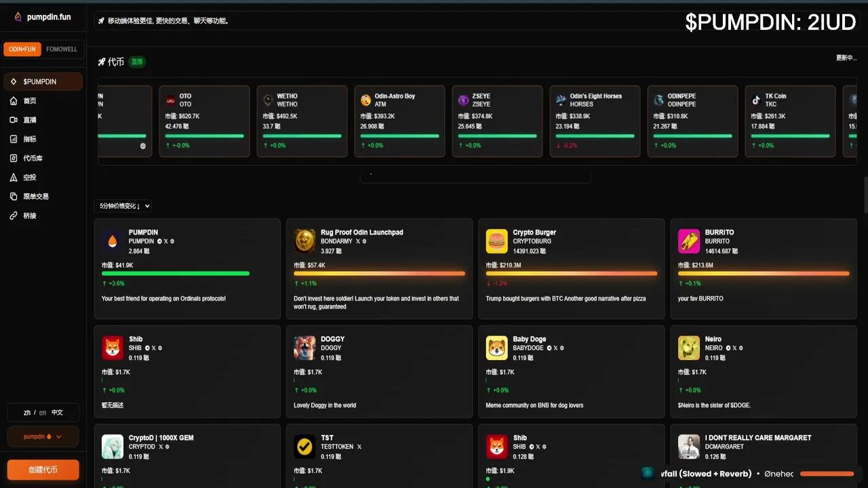This screenshot has height=488, width=868.
Task: Click 'your fav BURRITO' description
Action: coord(701,299)
